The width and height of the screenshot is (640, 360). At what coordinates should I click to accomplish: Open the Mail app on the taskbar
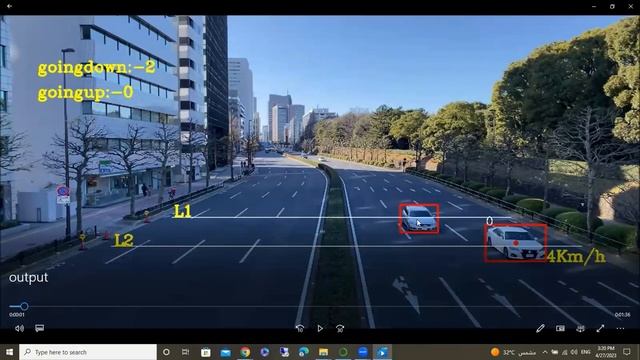click(225, 352)
